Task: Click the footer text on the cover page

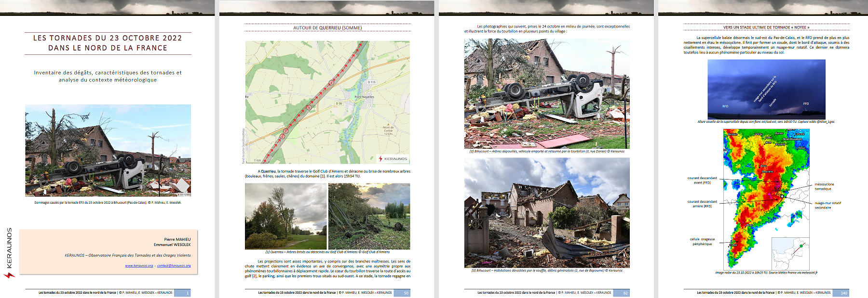Action: tap(105, 293)
